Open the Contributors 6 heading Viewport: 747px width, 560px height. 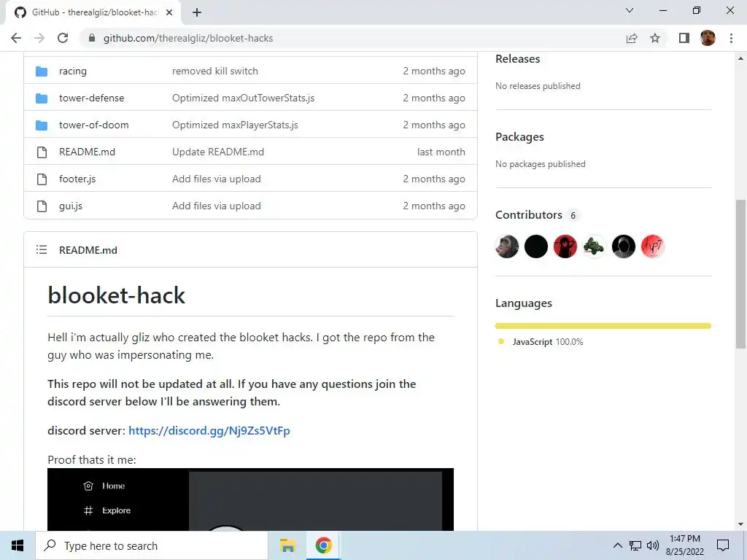coord(538,215)
